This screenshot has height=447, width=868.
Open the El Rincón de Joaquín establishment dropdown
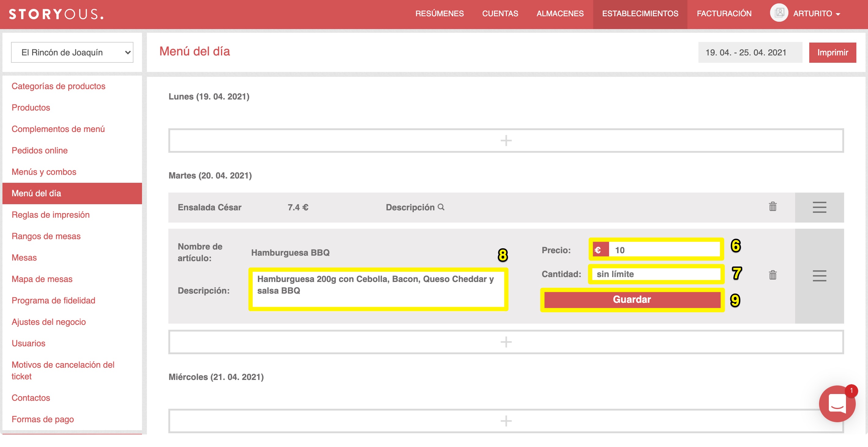click(72, 52)
